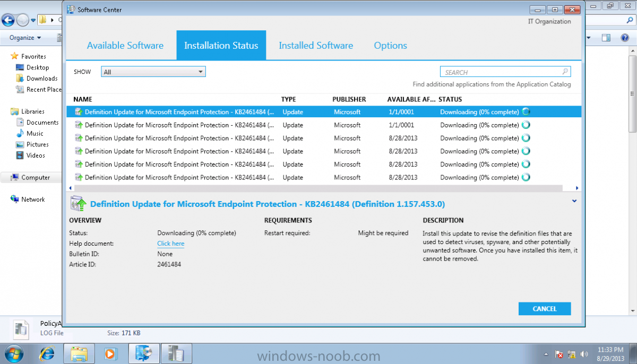The width and height of the screenshot is (637, 364).
Task: Click Explorer's grayed Forward arrow
Action: 23,20
